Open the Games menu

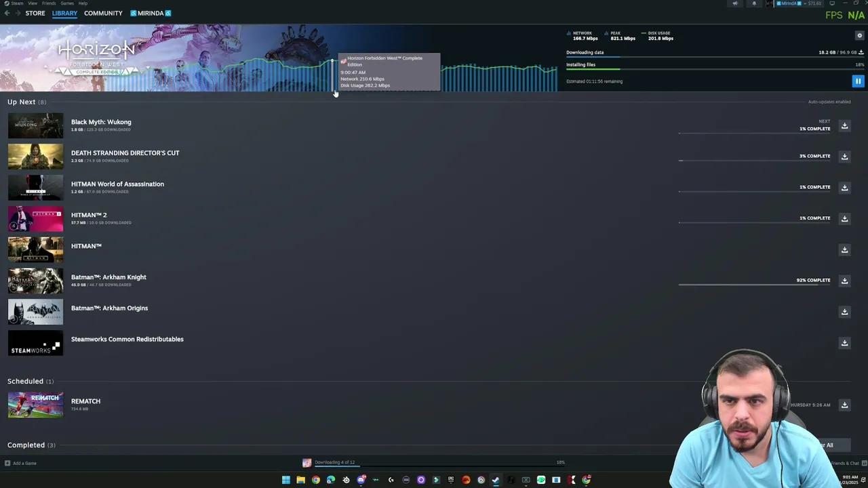67,3
